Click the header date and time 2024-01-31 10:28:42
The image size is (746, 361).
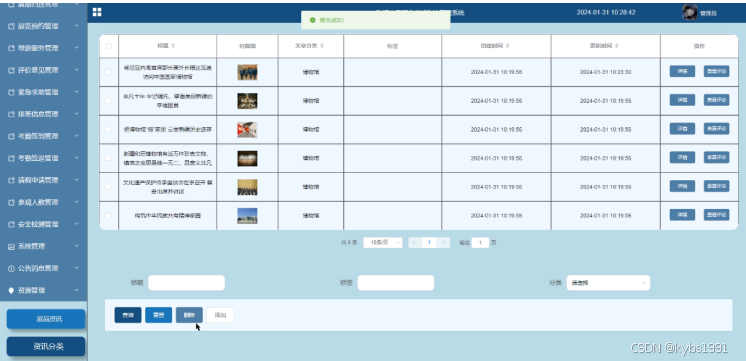tap(606, 12)
